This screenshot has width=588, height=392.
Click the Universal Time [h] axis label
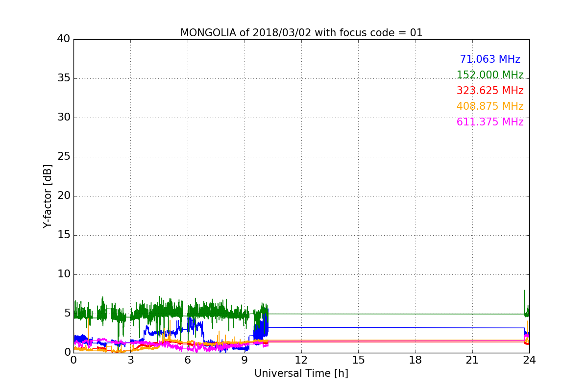pos(301,373)
